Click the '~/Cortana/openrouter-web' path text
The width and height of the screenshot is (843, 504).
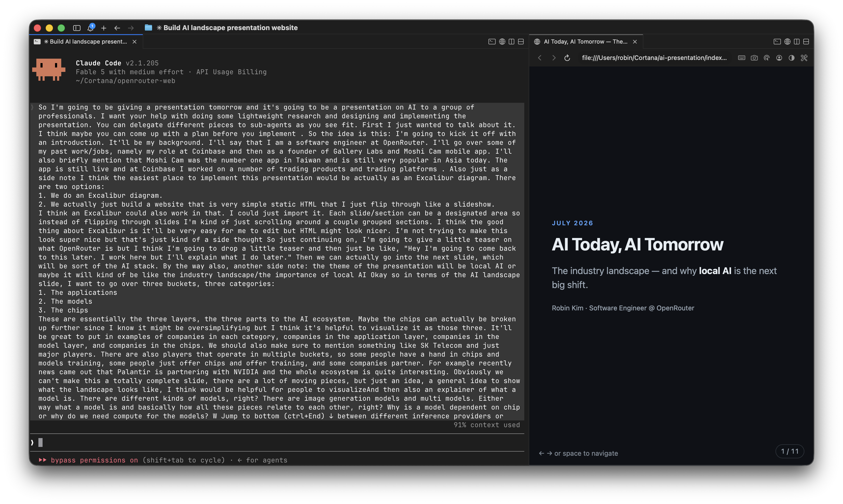(125, 81)
